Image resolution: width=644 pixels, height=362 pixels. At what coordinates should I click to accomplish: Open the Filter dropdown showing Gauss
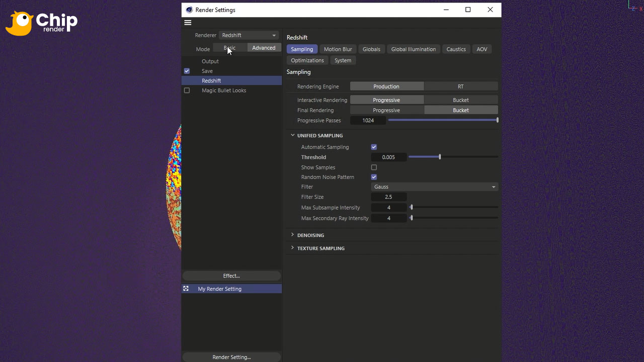[x=435, y=187]
